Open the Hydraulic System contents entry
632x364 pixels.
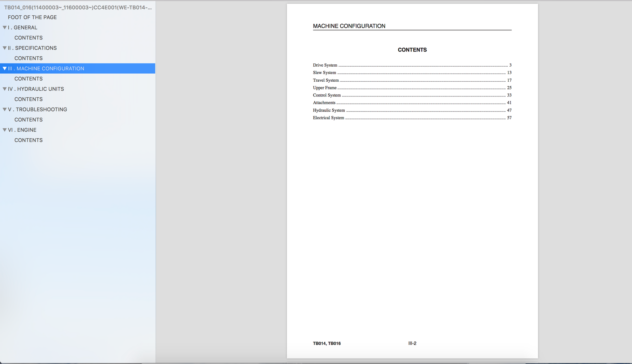click(329, 110)
